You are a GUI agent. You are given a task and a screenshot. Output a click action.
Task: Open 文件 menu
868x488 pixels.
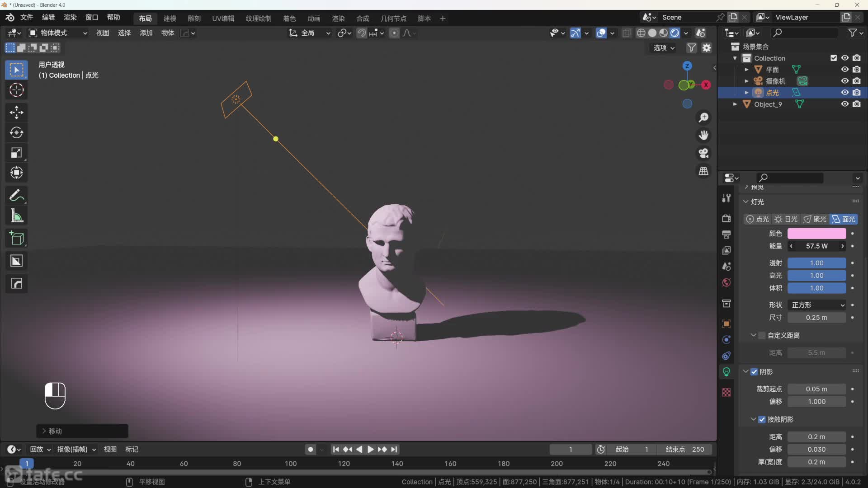[27, 17]
